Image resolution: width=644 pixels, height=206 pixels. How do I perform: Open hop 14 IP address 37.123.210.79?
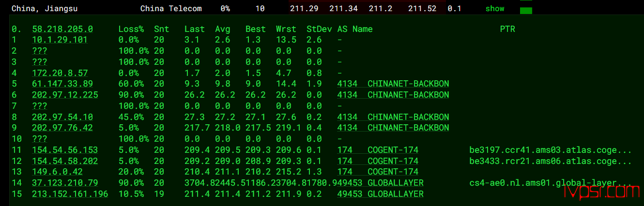pos(65,183)
